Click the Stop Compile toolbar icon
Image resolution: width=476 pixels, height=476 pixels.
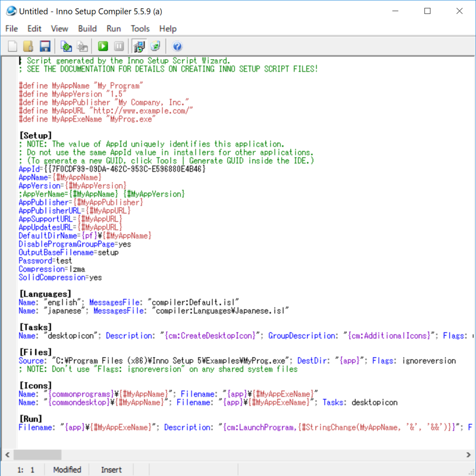click(x=82, y=46)
